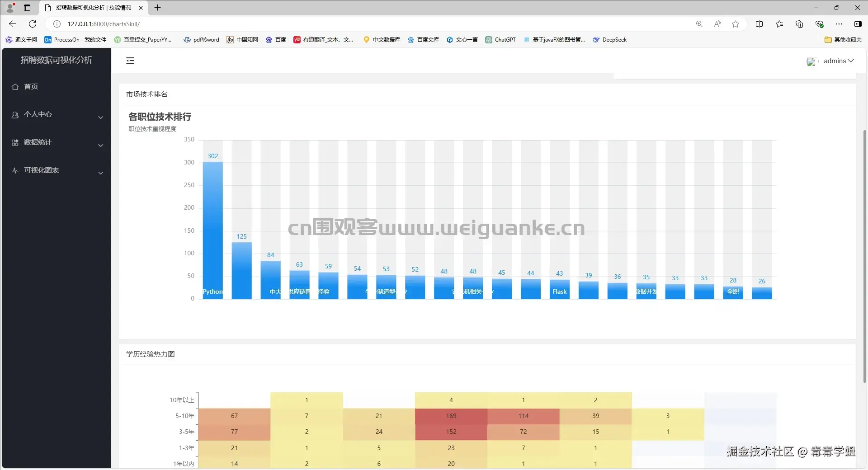Open the 其他收藏夹 bookmarks folder
868x470 pixels.
[843, 40]
